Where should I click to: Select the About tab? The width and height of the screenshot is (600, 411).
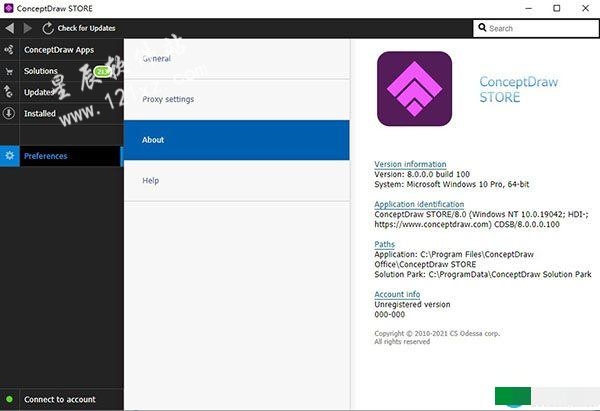[x=236, y=140]
